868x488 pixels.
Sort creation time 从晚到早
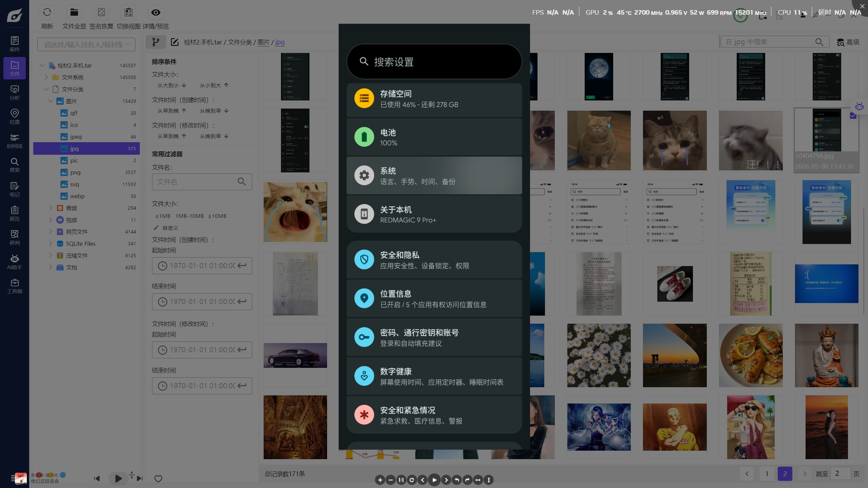(x=214, y=111)
